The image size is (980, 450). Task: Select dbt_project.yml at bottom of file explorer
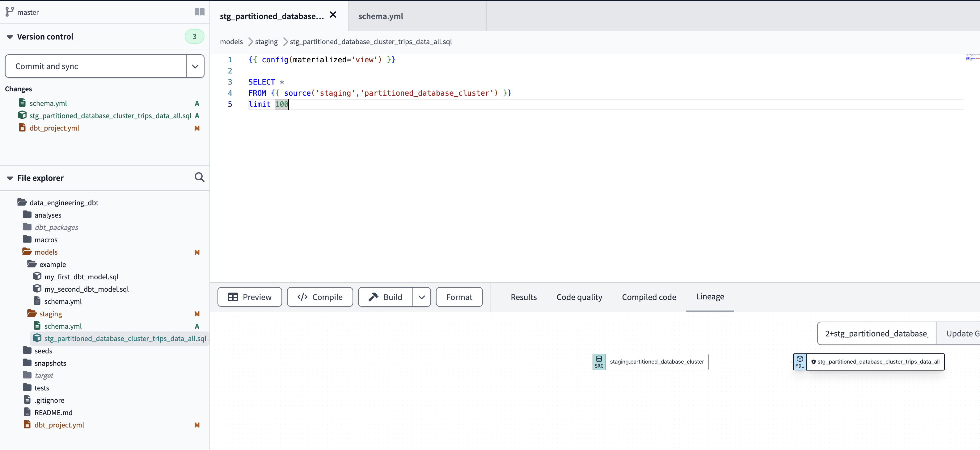coord(59,425)
